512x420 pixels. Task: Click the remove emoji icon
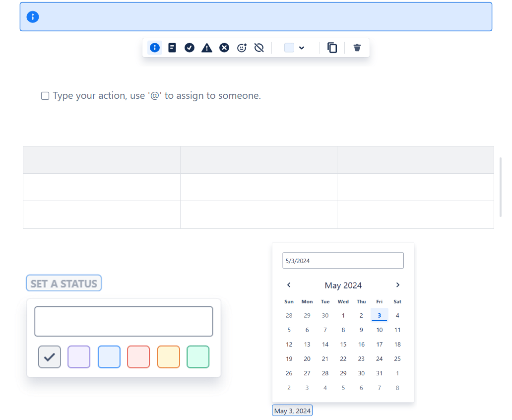click(259, 48)
